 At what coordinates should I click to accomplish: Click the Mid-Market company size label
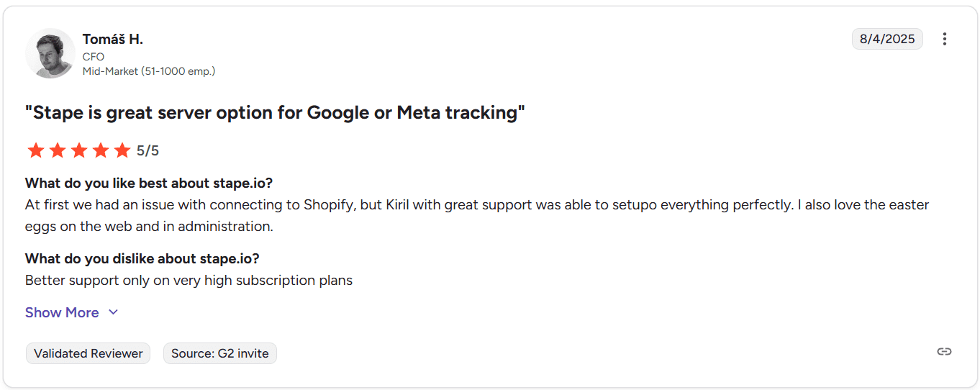(x=149, y=71)
